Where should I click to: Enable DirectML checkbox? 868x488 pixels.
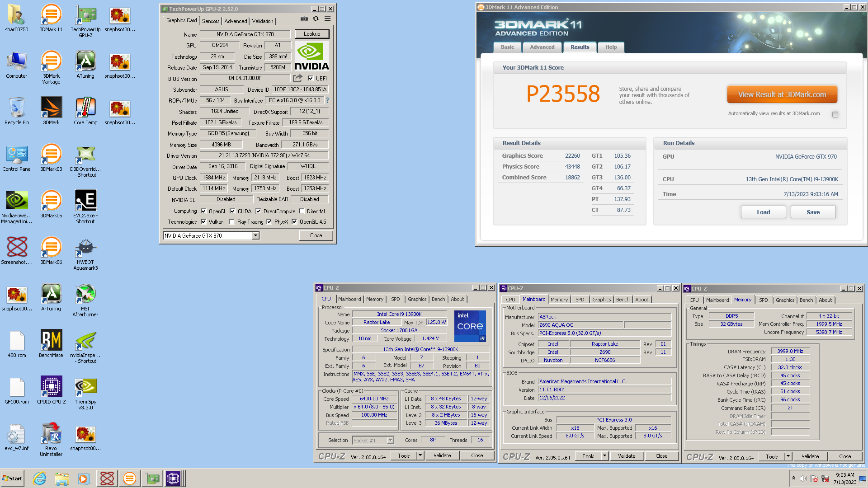coord(302,211)
